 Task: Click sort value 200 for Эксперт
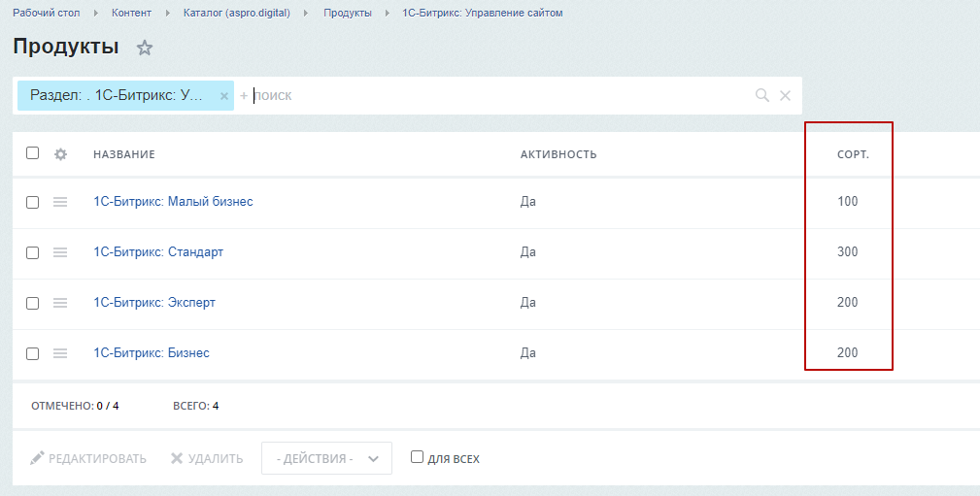tap(848, 303)
